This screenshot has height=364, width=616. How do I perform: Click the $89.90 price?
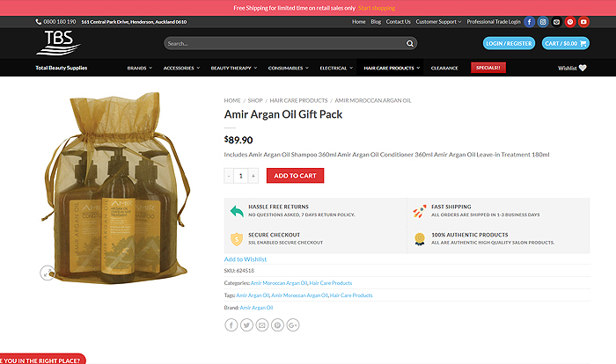pos(238,140)
